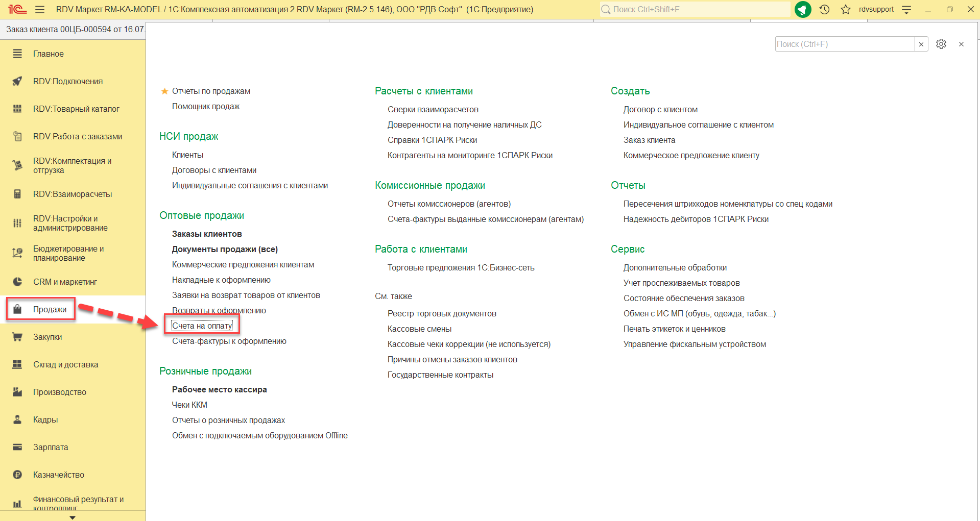This screenshot has width=980, height=521.
Task: Click the Производство factory icon
Action: [x=17, y=392]
